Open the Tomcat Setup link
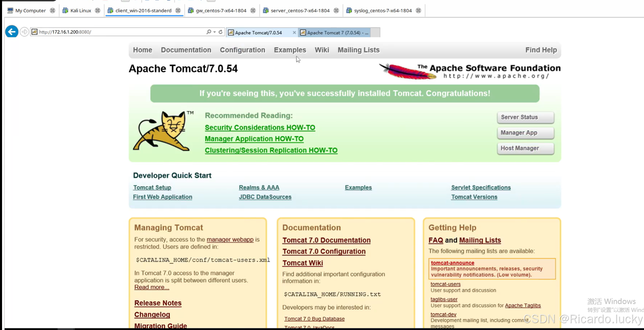This screenshot has height=330, width=644. click(152, 188)
